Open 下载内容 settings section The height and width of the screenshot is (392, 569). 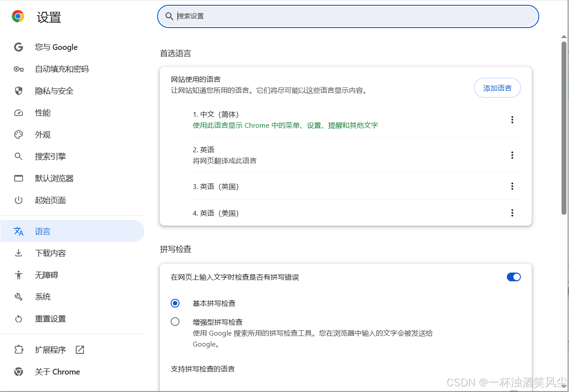click(x=72, y=253)
